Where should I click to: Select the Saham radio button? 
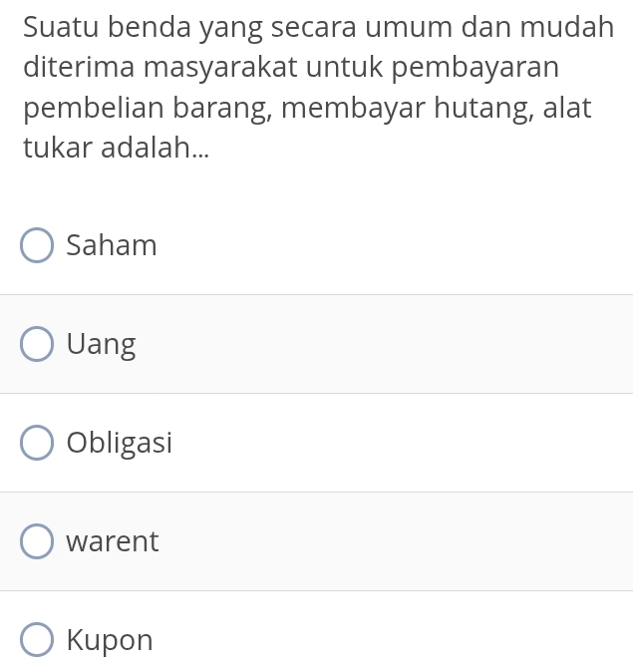pyautogui.click(x=38, y=245)
